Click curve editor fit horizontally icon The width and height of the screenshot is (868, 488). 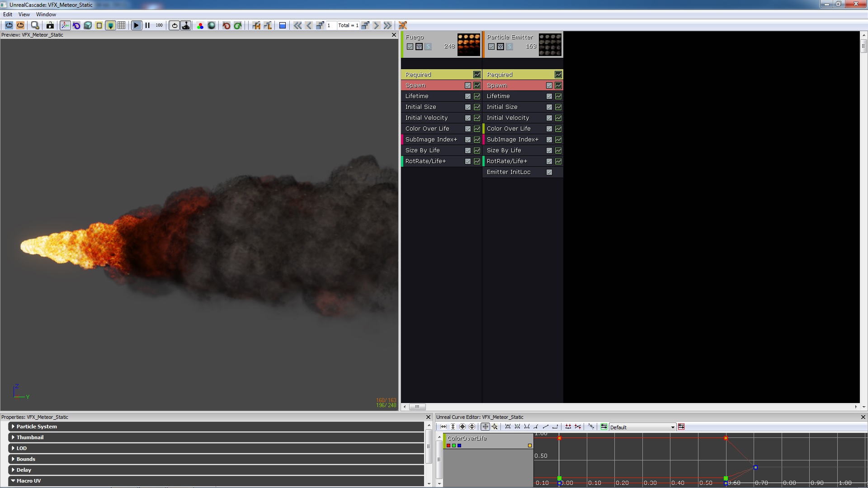point(443,427)
